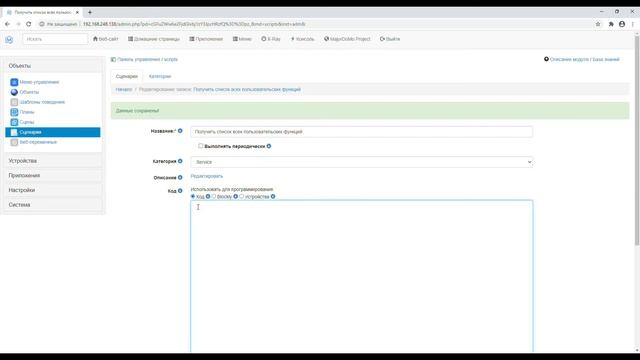This screenshot has width=640, height=360.
Task: Expand the Настройки sidebar section
Action: 53,190
